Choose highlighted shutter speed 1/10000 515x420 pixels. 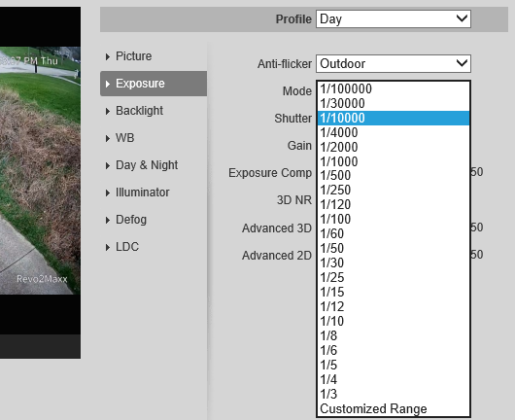coord(394,118)
